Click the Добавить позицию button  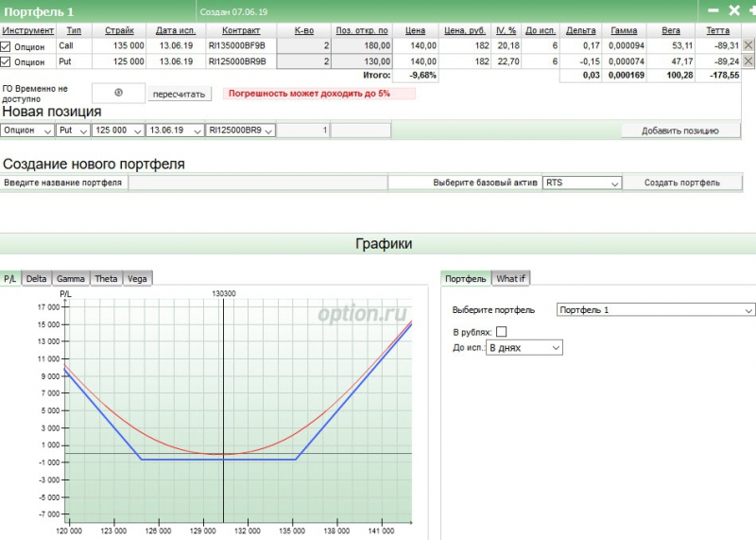point(680,131)
